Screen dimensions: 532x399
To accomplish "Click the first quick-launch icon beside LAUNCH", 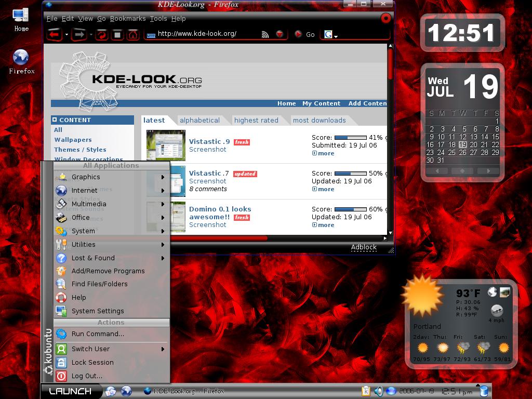I will [x=110, y=391].
